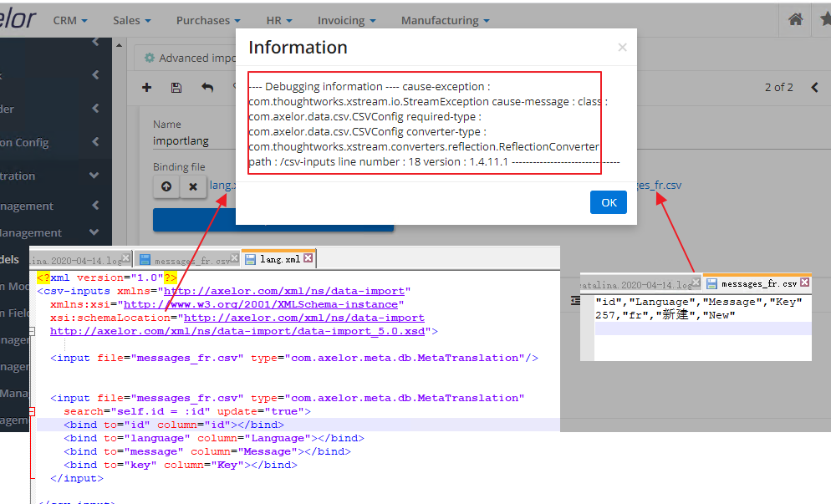Collapse the sidebar item ending in 'tration'
831x504 pixels.
tap(94, 175)
